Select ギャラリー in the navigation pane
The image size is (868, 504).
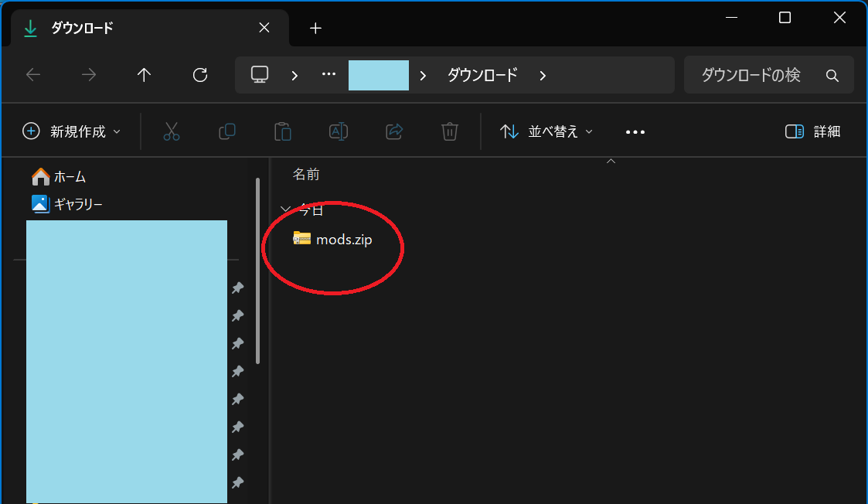pyautogui.click(x=77, y=204)
